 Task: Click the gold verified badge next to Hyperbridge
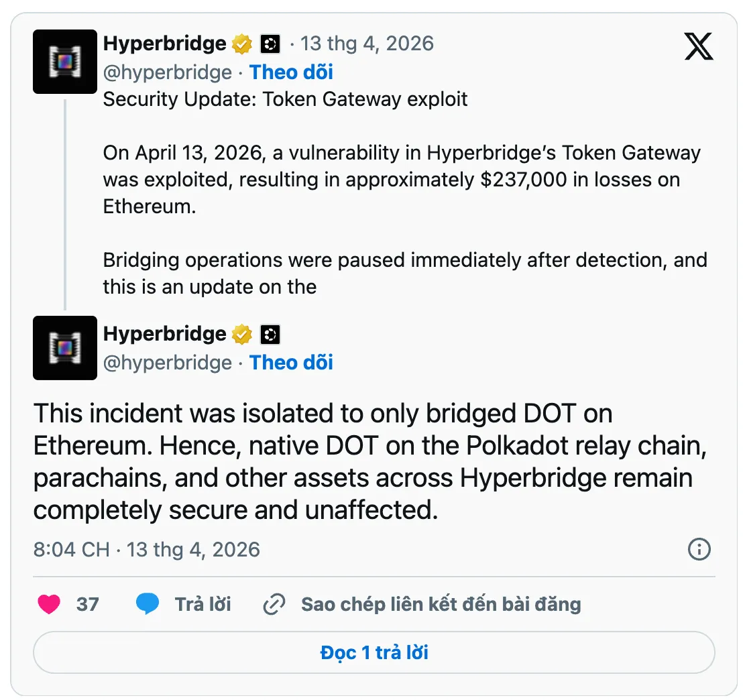(241, 43)
